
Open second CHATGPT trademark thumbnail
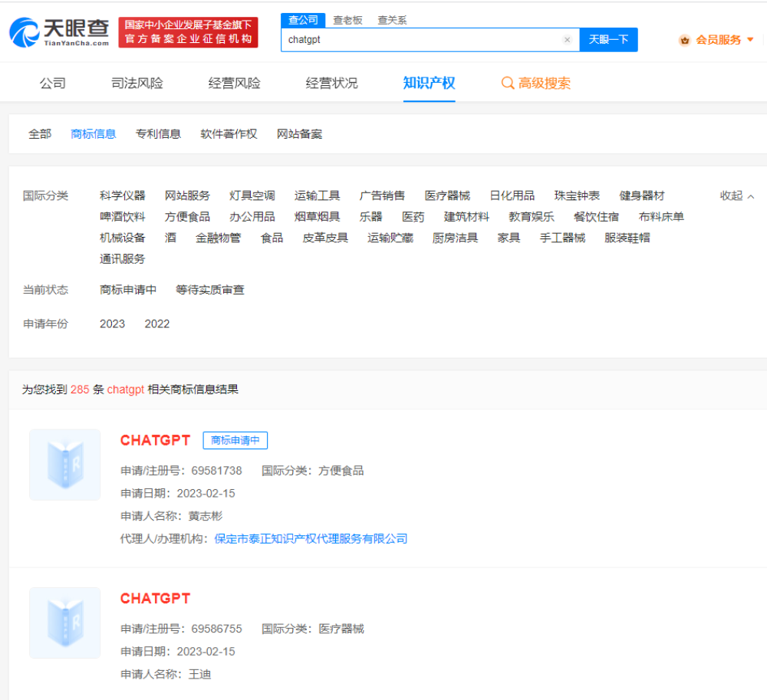point(65,623)
